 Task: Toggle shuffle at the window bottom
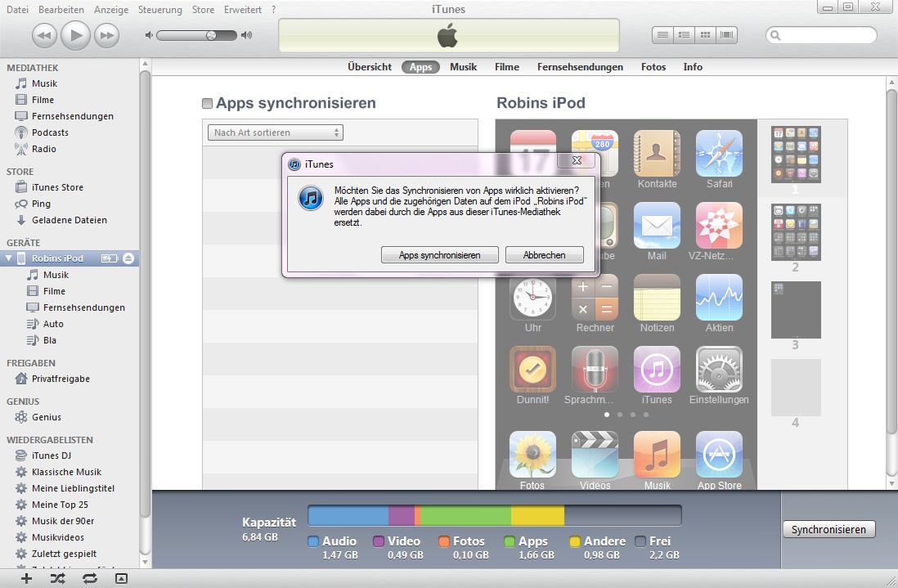[x=57, y=578]
